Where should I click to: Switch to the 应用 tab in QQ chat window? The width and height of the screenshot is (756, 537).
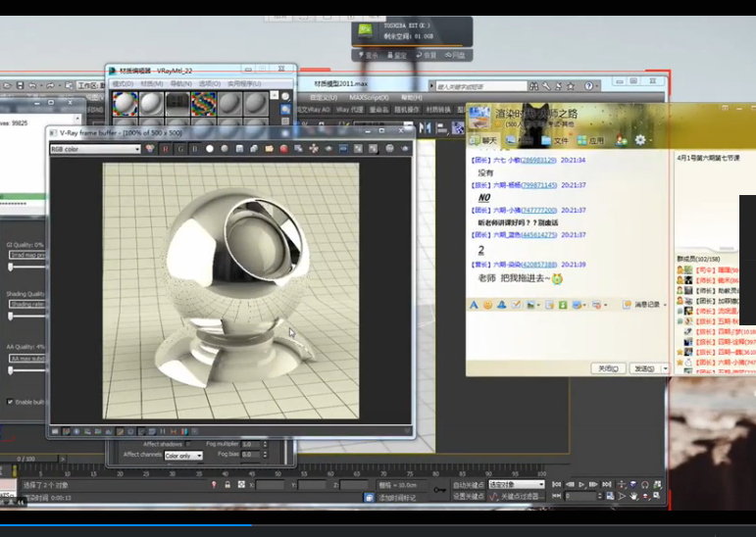tap(590, 141)
